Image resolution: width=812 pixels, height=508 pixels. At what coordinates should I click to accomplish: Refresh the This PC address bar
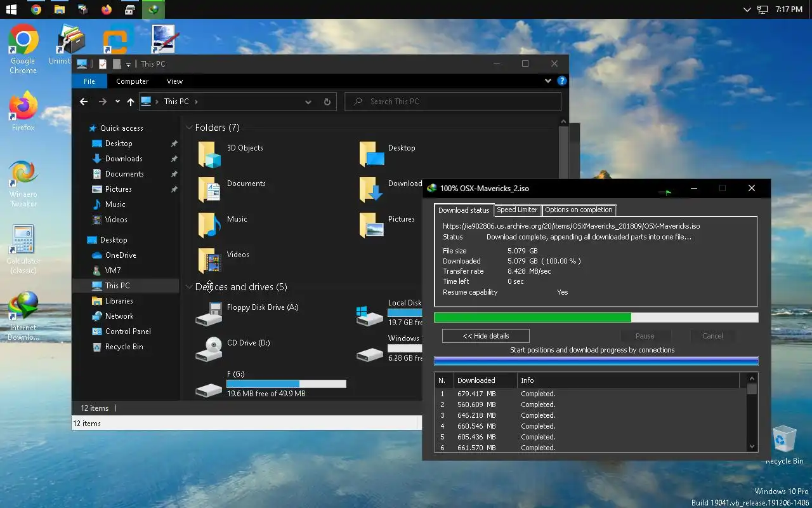click(327, 102)
